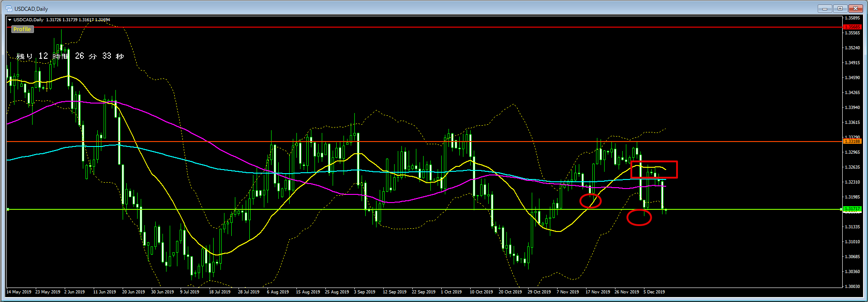The image size is (868, 302).
Task: Click the 1.30030 price scale value
Action: pos(853,287)
